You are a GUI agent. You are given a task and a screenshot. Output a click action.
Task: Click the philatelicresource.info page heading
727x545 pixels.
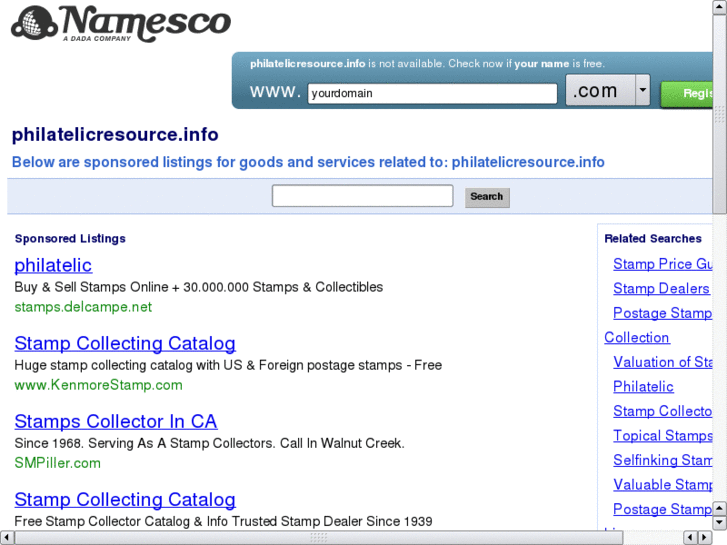(115, 135)
